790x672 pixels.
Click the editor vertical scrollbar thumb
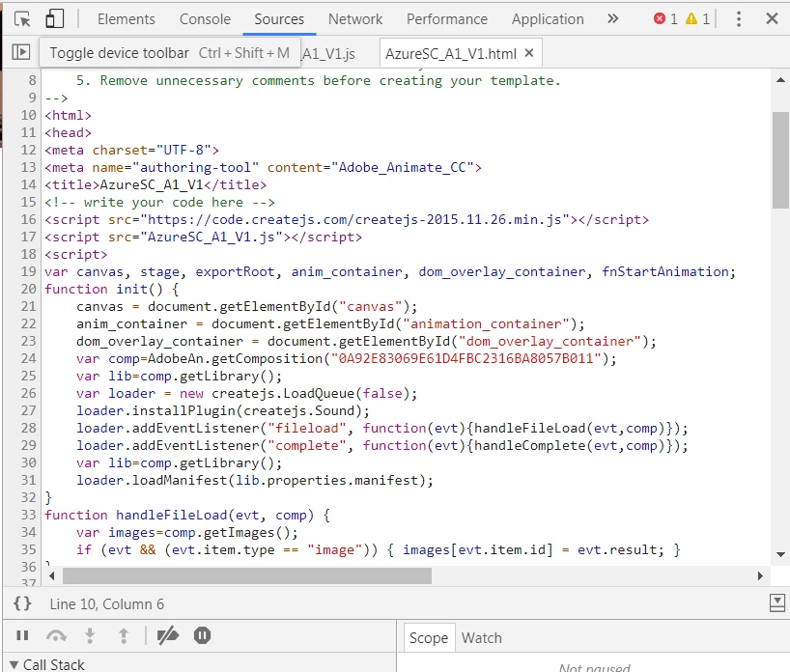(x=780, y=159)
